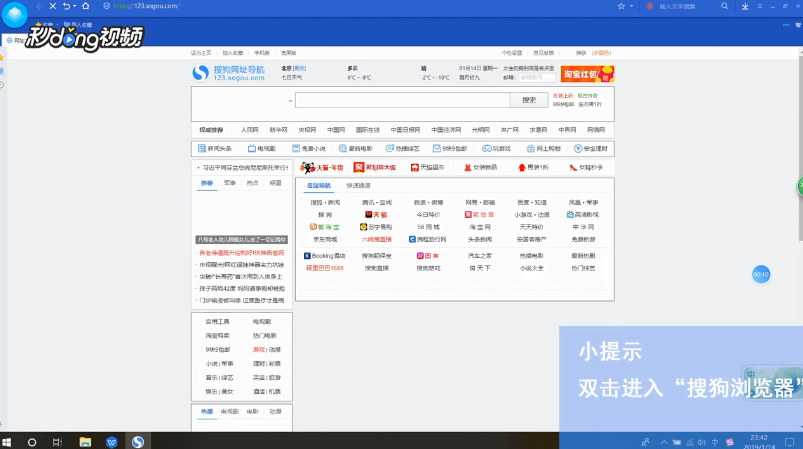This screenshot has width=803, height=449.
Task: Expand the dropdown beside the undo arrow
Action: point(75,6)
